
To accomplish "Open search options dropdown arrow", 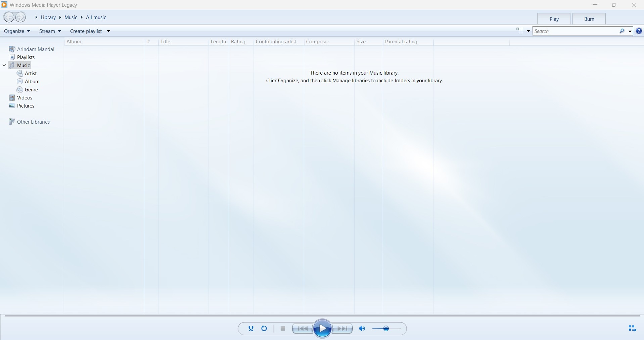I will (x=630, y=31).
